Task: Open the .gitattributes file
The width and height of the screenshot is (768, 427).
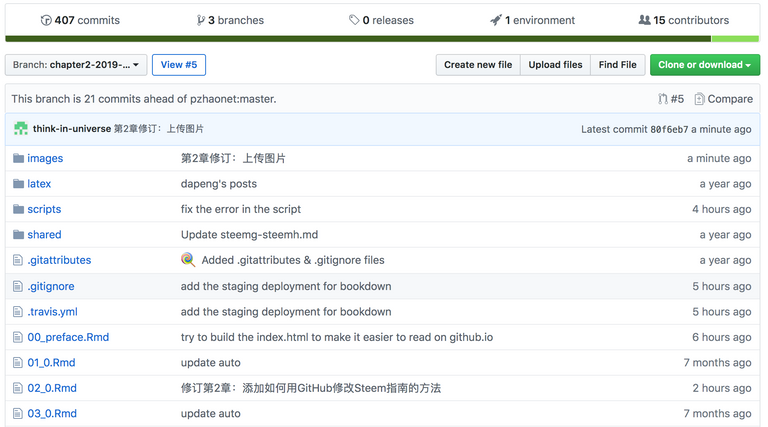Action: 59,260
